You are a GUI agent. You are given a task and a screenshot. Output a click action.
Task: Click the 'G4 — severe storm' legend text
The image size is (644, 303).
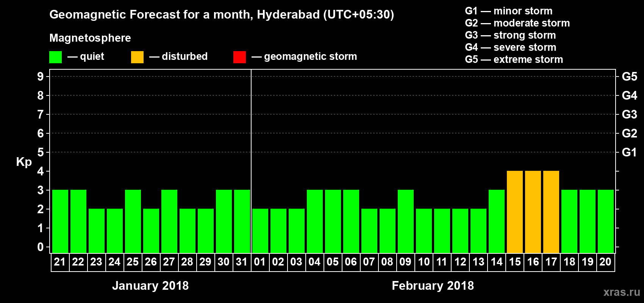pos(511,47)
